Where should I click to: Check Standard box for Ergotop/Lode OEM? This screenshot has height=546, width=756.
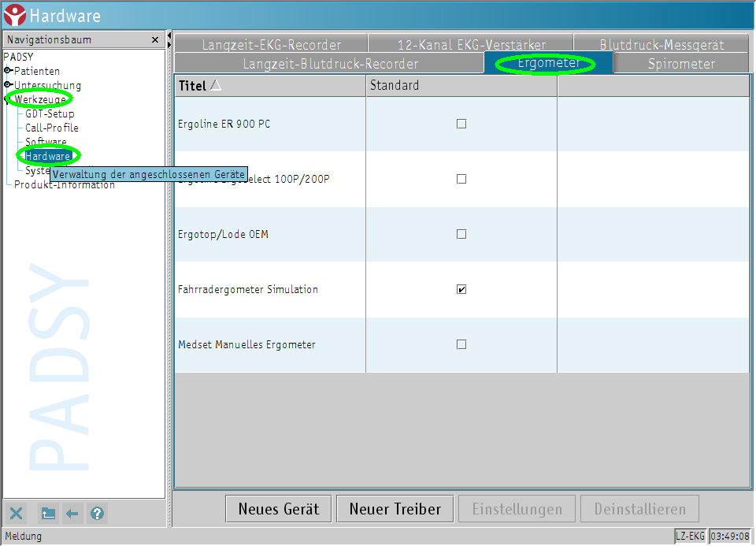tap(461, 234)
